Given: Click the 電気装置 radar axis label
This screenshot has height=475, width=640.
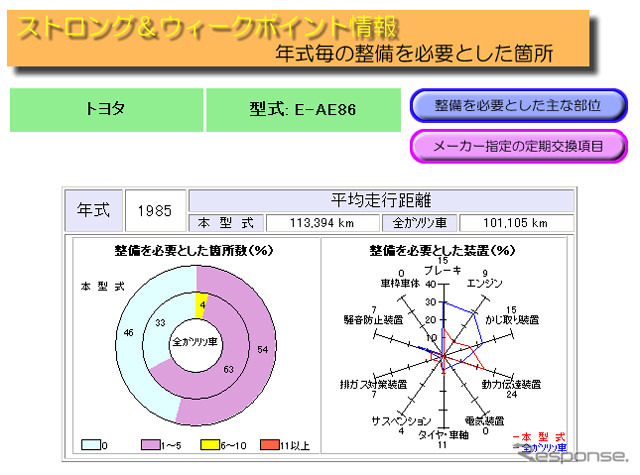Looking at the screenshot, I should [x=484, y=421].
